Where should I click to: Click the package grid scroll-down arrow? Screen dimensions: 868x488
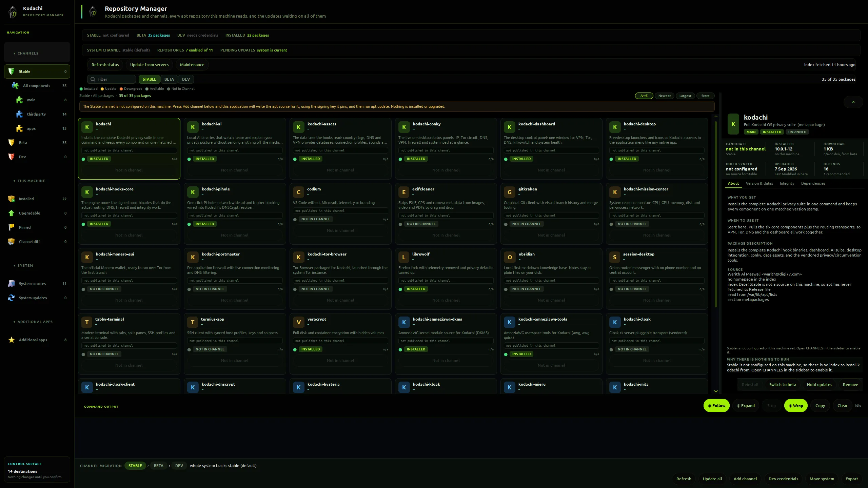[716, 391]
